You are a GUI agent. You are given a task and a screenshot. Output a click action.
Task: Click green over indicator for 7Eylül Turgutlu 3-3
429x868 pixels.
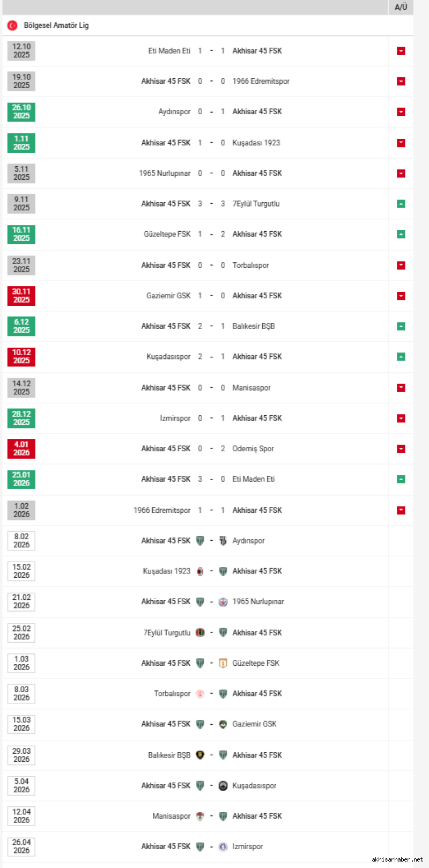(401, 204)
